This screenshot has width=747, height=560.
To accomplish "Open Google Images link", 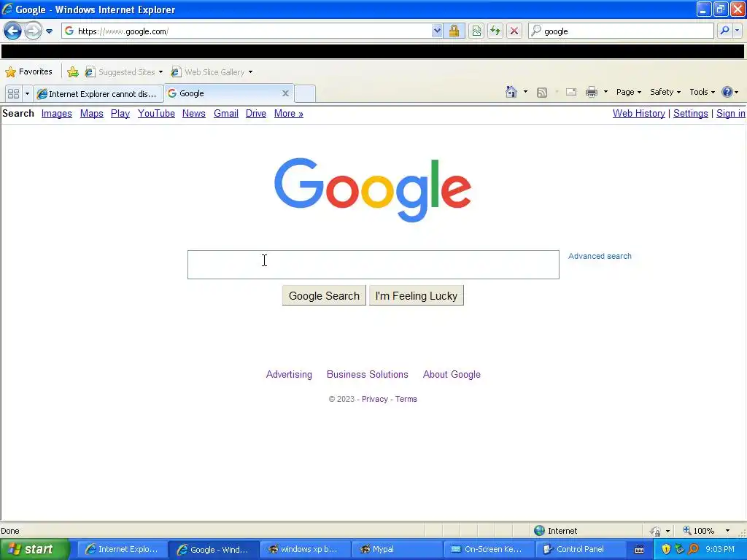I will [57, 113].
